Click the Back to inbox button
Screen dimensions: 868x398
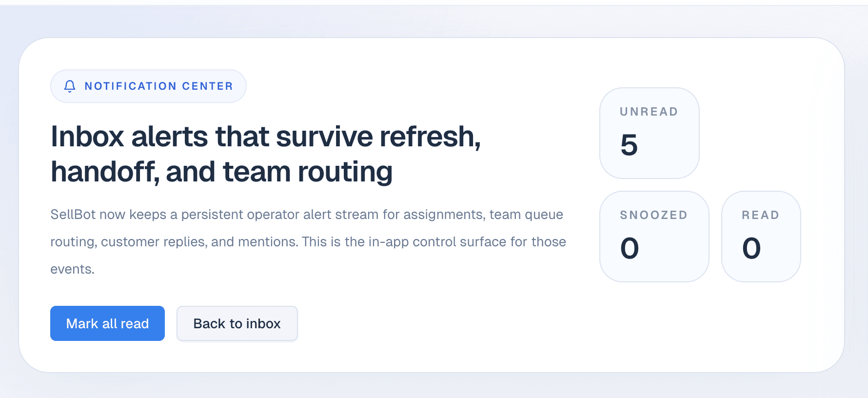[x=237, y=323]
